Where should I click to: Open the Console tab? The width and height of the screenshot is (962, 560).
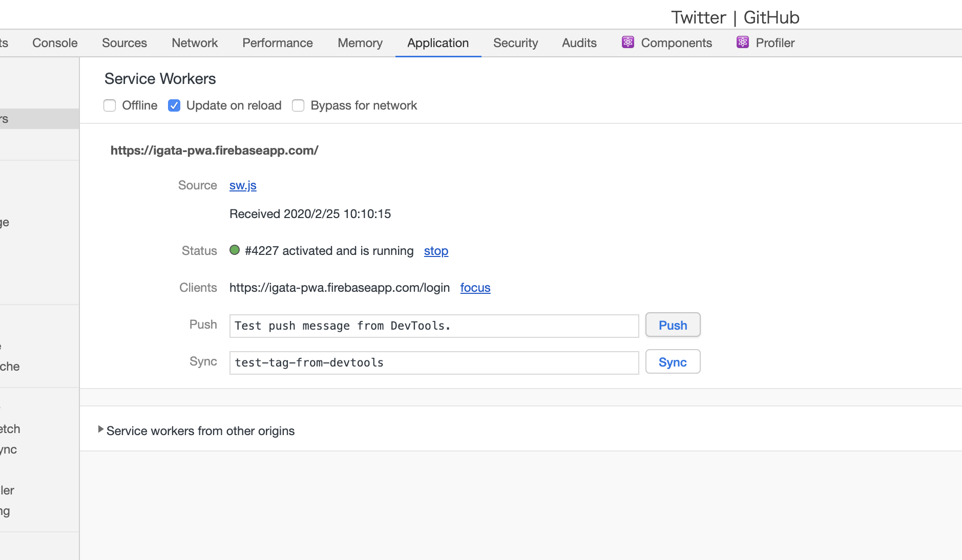[x=55, y=43]
